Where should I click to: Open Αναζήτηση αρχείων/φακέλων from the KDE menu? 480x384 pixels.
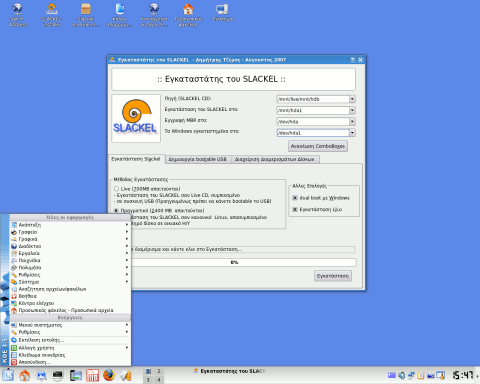coord(70,289)
